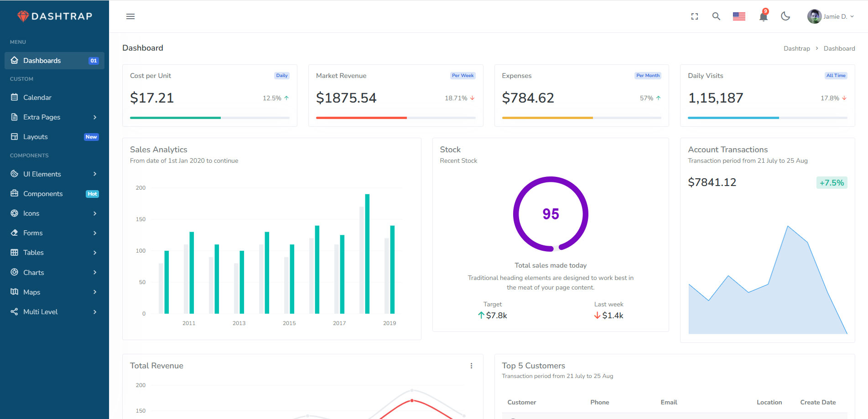Image resolution: width=868 pixels, height=419 pixels.
Task: Click the Extra Pages file icon
Action: point(15,117)
